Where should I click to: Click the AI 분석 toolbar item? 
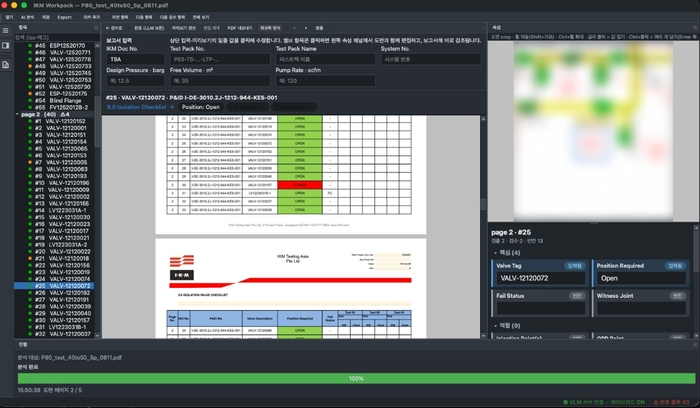(27, 17)
